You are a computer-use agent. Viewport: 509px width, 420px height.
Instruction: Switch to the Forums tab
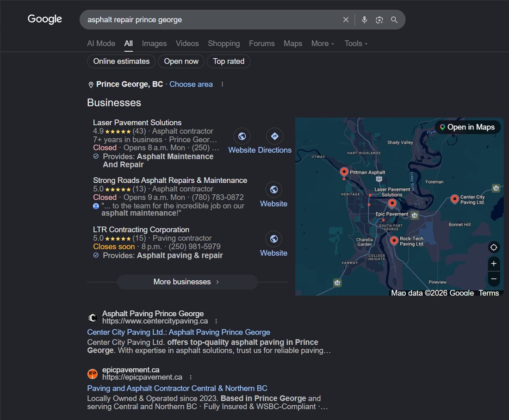[261, 43]
